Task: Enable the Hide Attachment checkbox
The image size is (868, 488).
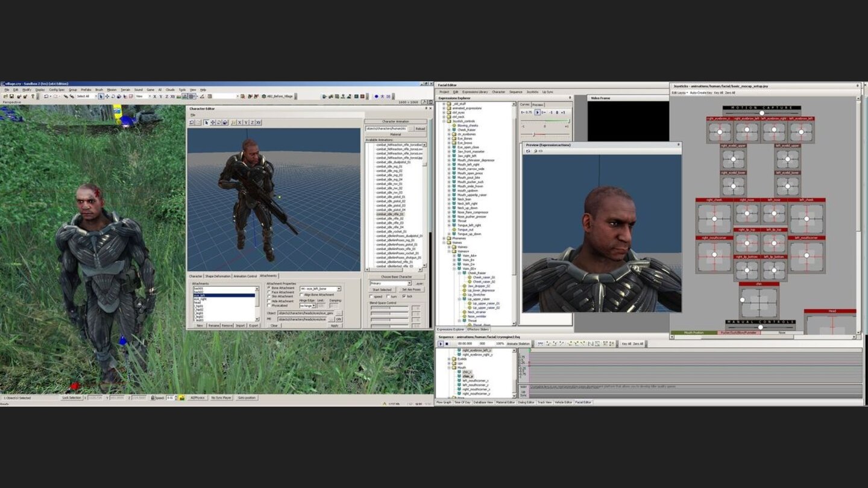Action: [269, 301]
